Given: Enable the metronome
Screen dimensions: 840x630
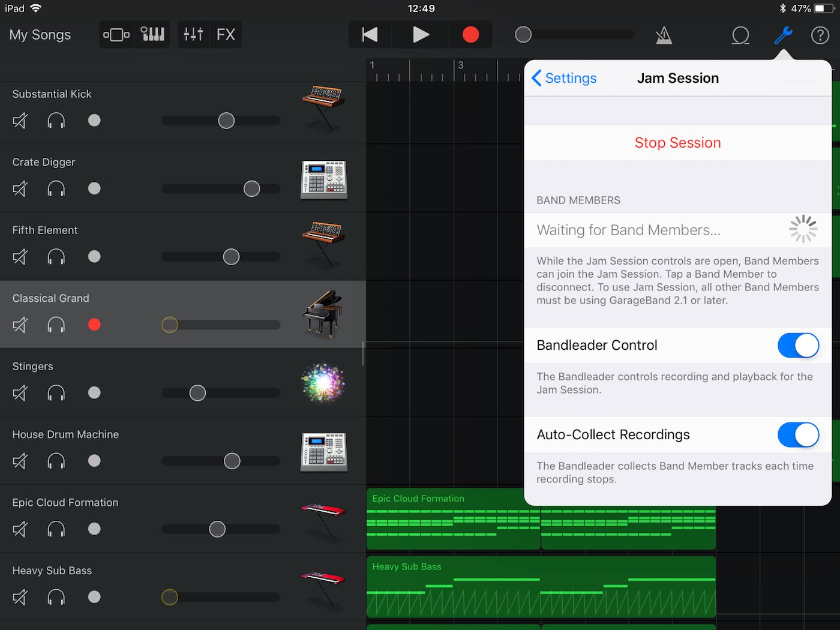Looking at the screenshot, I should point(664,35).
